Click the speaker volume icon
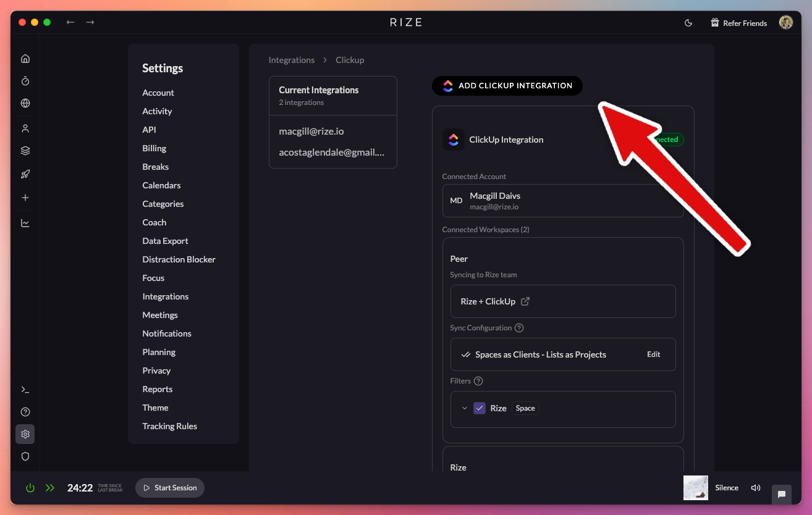Image resolution: width=812 pixels, height=515 pixels. 755,488
